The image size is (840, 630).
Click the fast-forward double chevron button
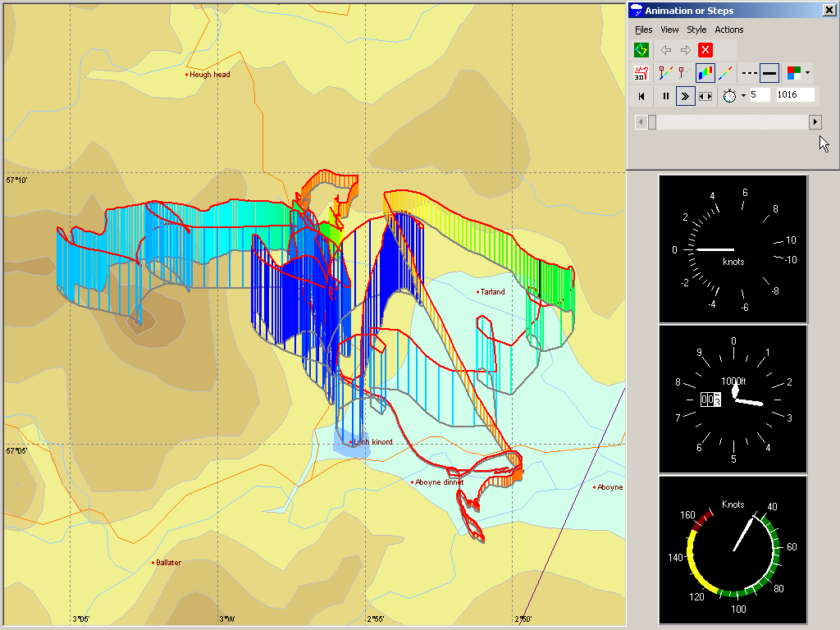coord(685,96)
